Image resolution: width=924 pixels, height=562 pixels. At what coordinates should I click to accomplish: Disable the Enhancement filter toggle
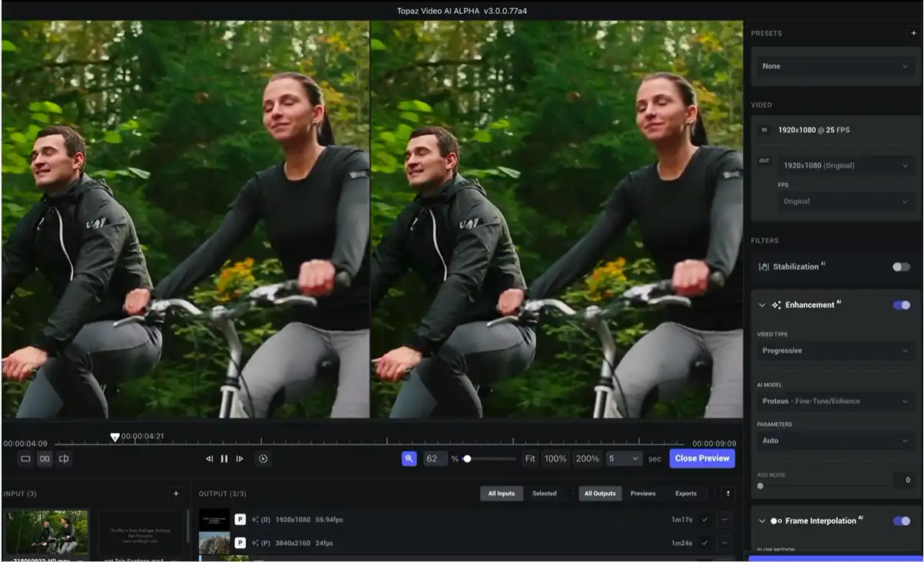pos(899,305)
